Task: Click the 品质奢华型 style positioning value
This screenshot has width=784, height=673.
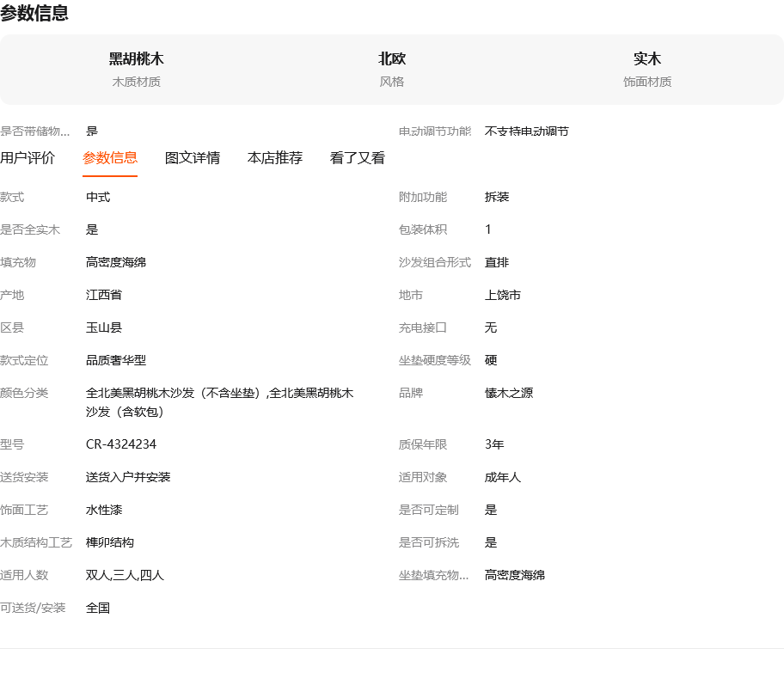Action: tap(116, 360)
